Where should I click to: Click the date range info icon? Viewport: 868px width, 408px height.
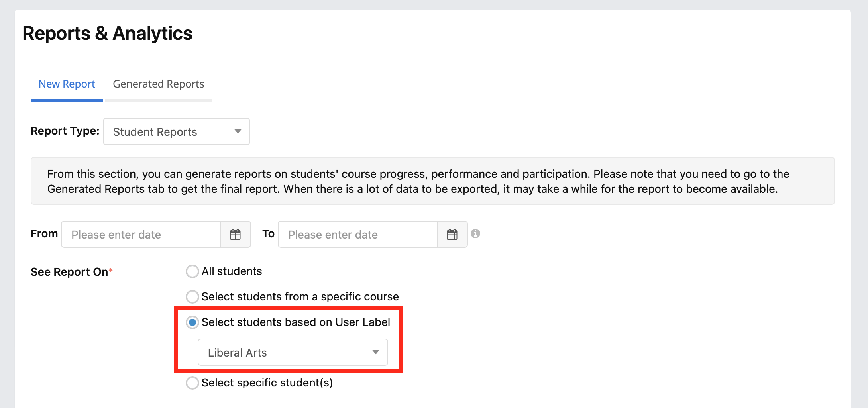(x=475, y=233)
